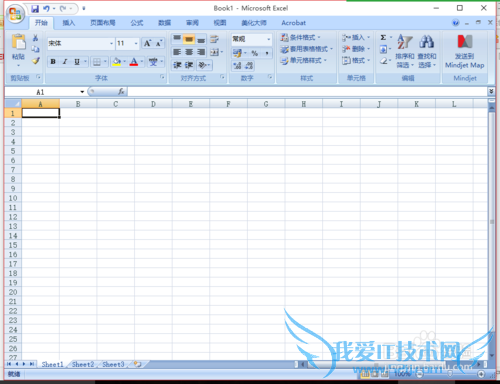Viewport: 500px width, 384px height.
Task: Apply accounting number format
Action: 237,53
